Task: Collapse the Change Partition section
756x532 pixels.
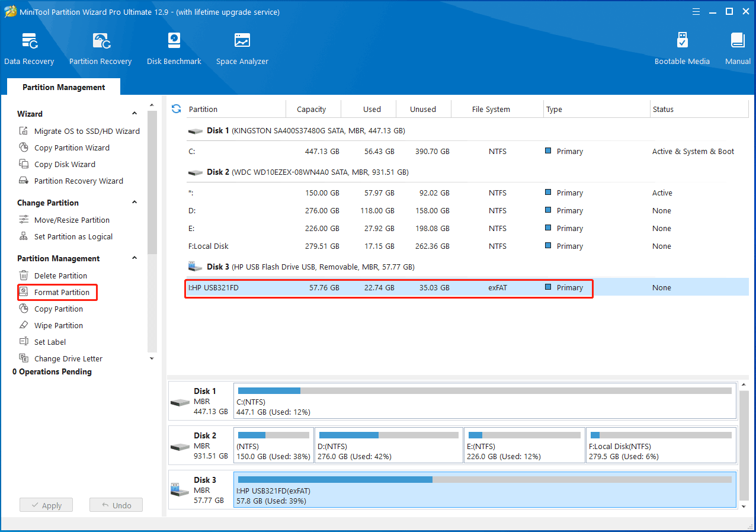Action: pyautogui.click(x=134, y=203)
